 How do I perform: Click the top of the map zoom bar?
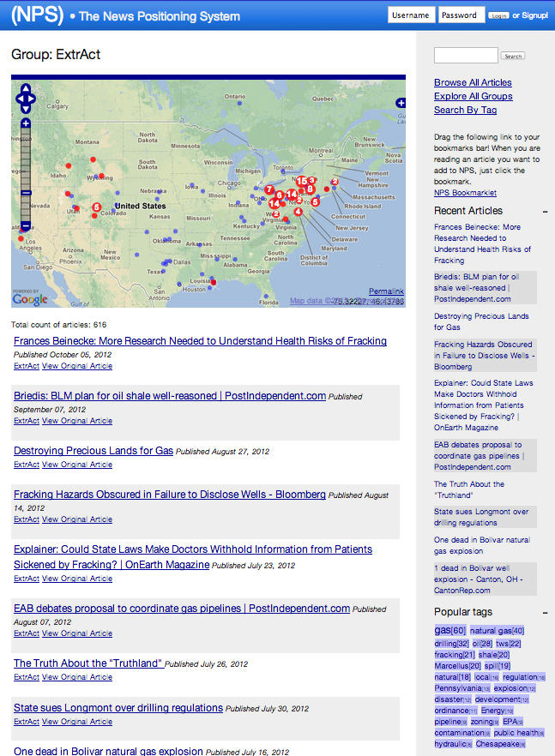(26, 131)
